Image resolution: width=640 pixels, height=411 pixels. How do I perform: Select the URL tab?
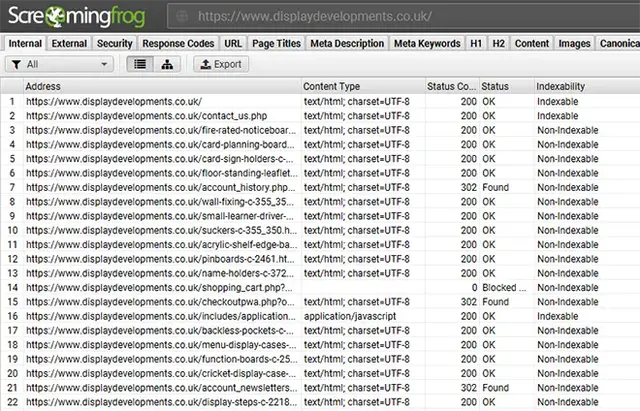(233, 43)
